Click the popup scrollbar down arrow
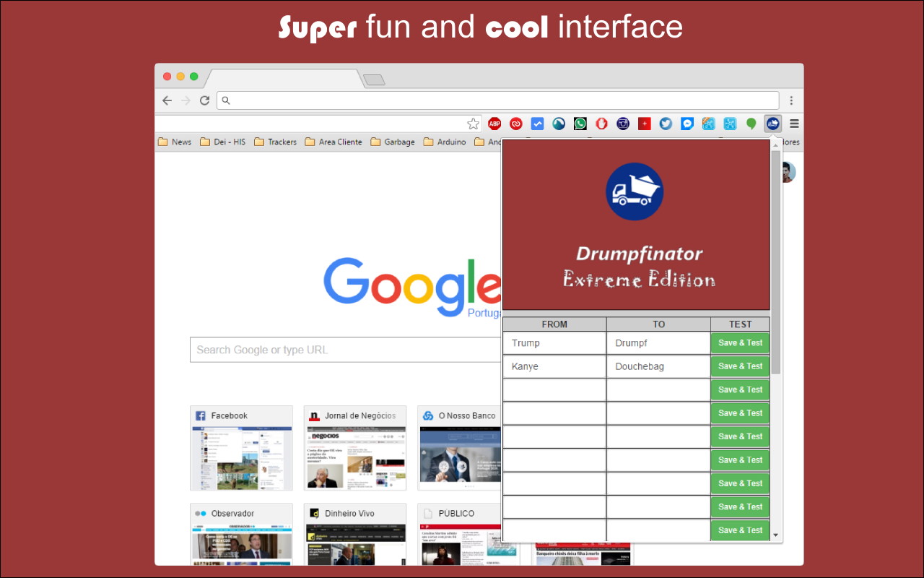Image resolution: width=924 pixels, height=578 pixels. pyautogui.click(x=776, y=535)
